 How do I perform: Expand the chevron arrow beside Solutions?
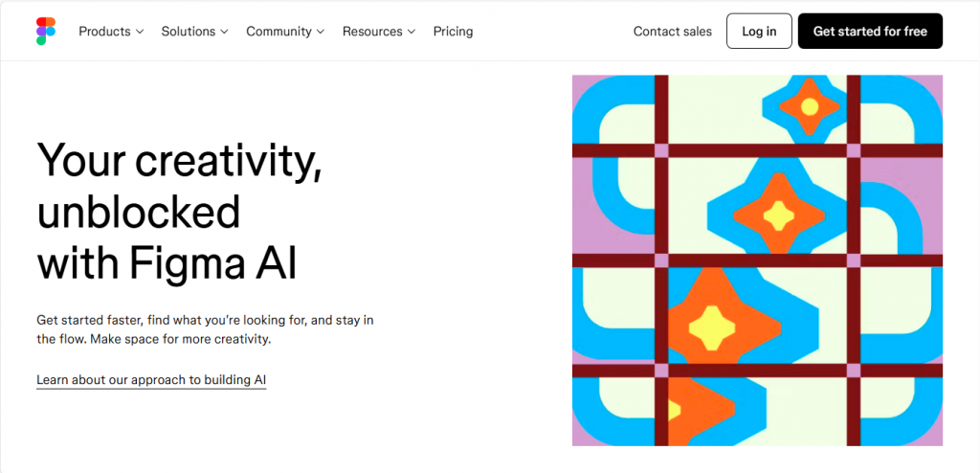(224, 32)
